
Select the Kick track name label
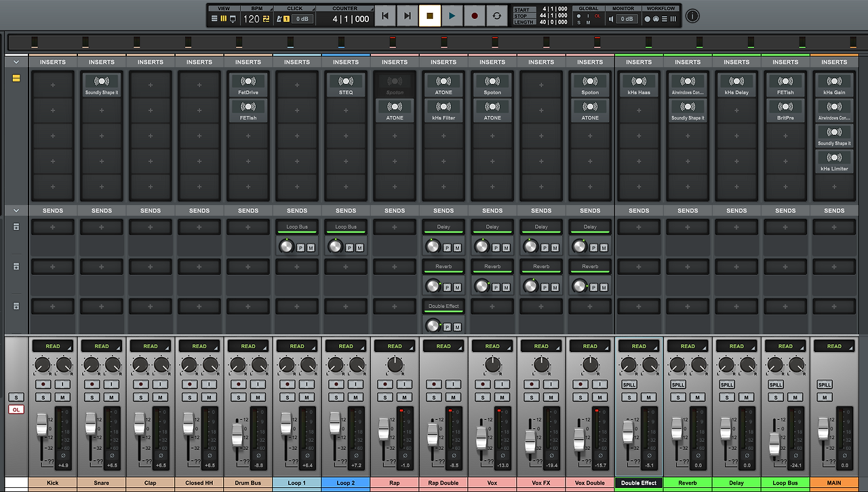point(53,483)
